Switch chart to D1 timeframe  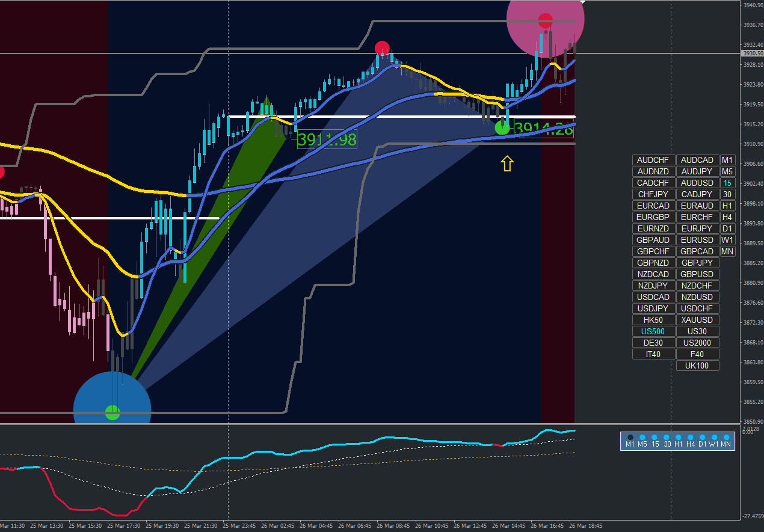click(727, 228)
